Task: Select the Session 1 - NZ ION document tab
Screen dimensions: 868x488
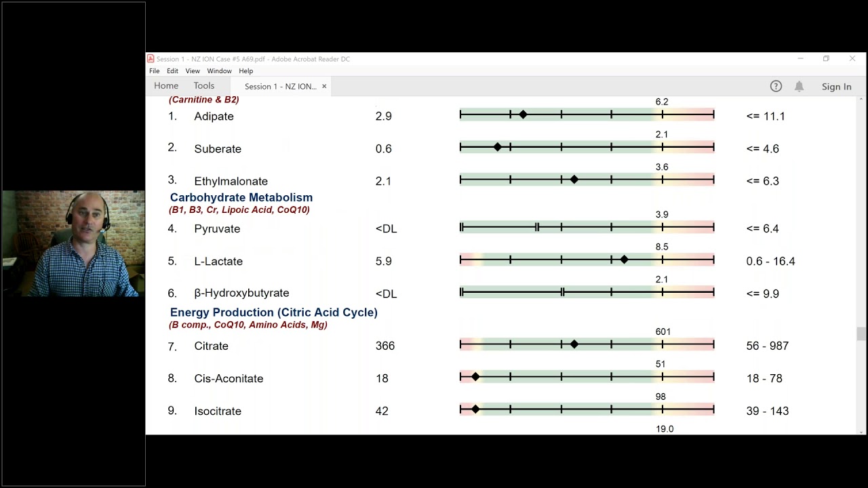Action: 281,86
